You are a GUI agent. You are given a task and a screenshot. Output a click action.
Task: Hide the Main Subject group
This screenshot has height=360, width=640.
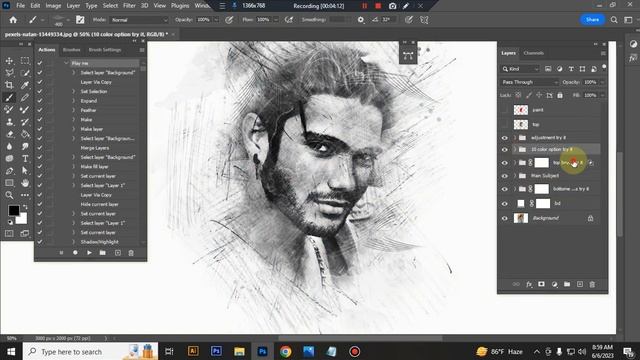(x=504, y=176)
